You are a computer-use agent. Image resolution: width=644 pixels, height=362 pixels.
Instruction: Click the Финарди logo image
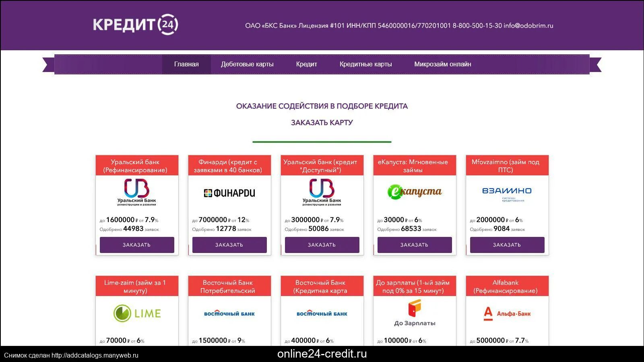(x=229, y=193)
